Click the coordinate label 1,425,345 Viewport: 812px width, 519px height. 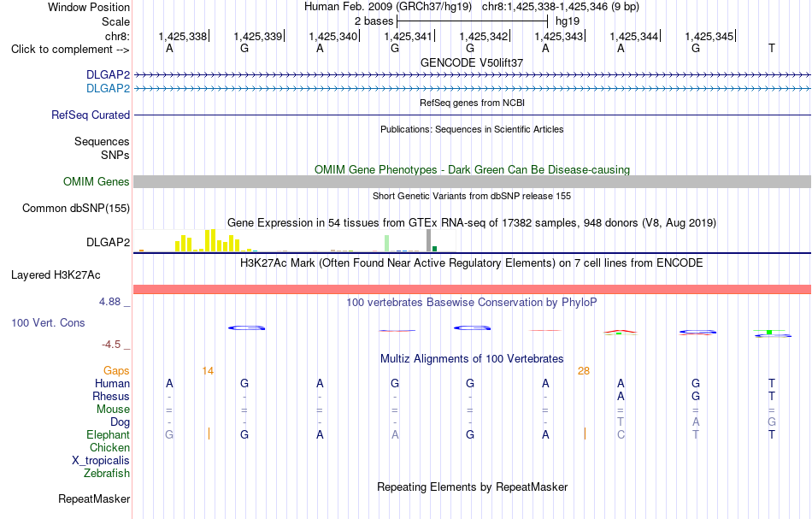709,36
